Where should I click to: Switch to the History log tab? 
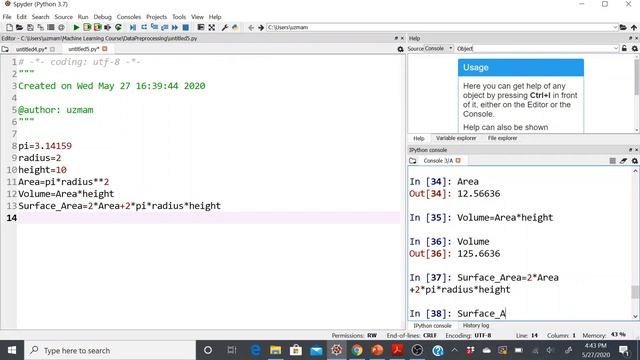pos(476,326)
